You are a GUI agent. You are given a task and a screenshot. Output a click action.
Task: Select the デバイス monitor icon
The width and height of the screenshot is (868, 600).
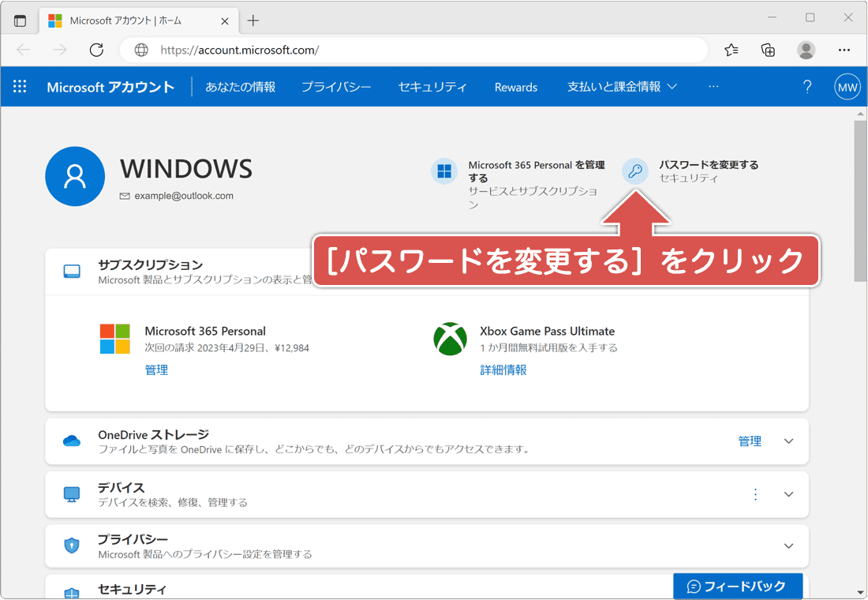(x=73, y=493)
